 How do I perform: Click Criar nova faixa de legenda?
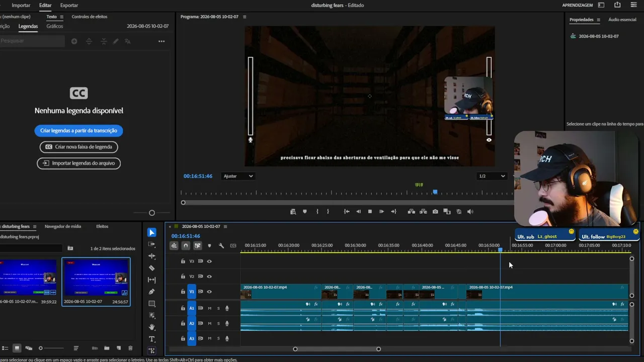tap(78, 147)
